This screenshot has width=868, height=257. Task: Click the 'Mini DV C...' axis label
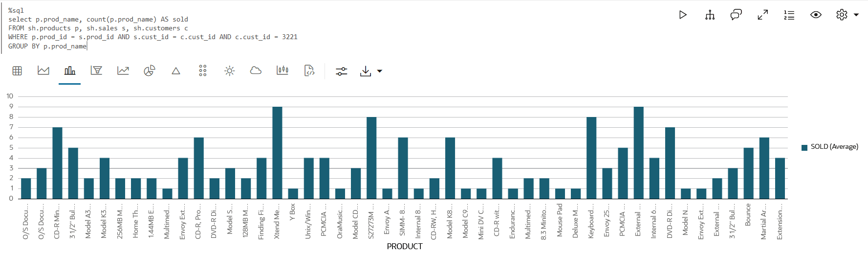481,221
